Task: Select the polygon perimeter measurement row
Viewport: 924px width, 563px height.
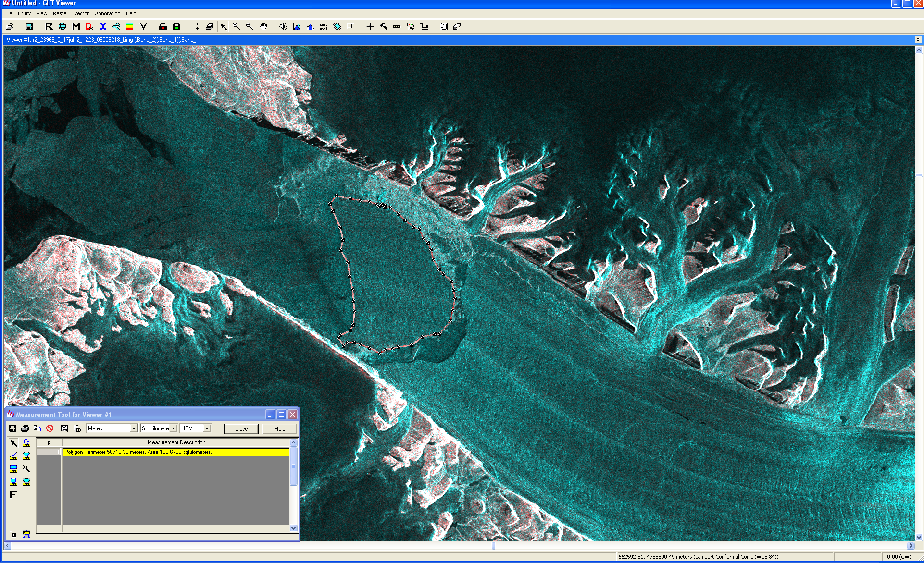Action: pyautogui.click(x=175, y=452)
